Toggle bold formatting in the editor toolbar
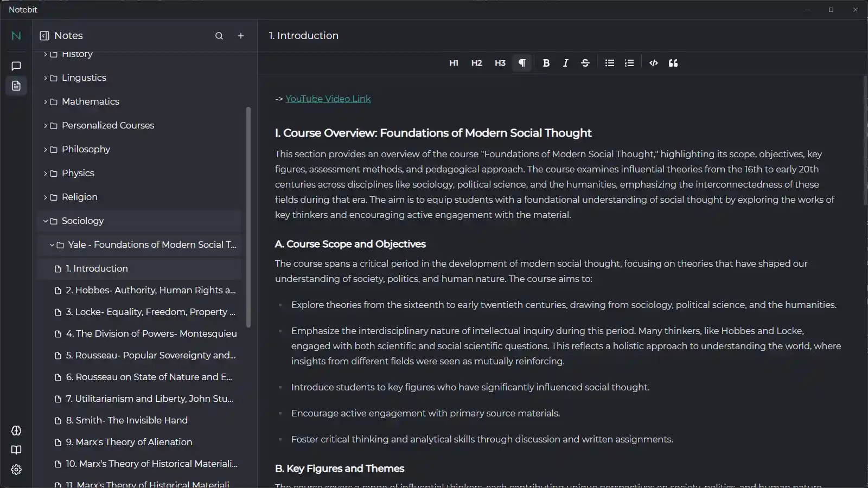Image resolution: width=868 pixels, height=488 pixels. click(546, 62)
